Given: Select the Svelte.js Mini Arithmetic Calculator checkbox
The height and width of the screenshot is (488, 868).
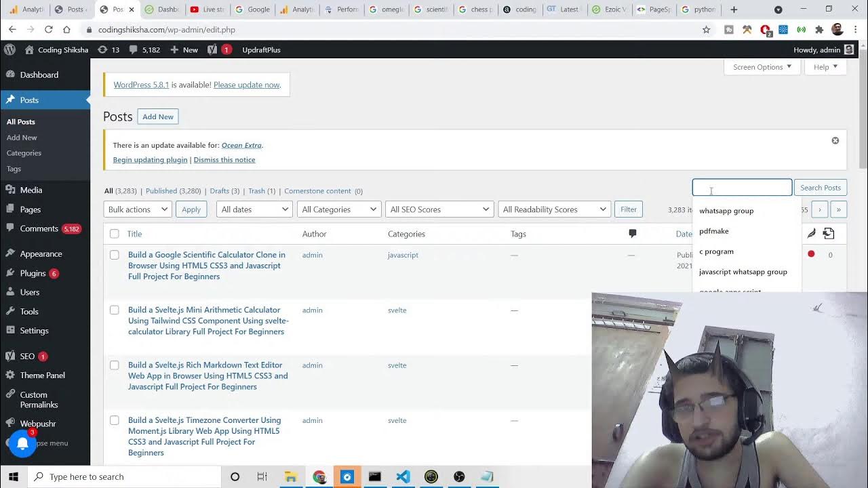Looking at the screenshot, I should pyautogui.click(x=114, y=310).
